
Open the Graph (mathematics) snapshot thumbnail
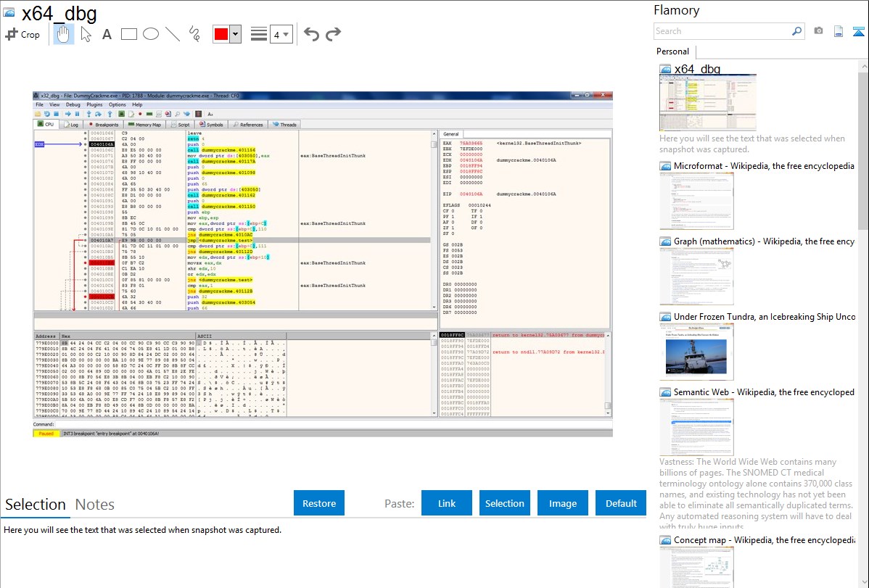click(x=696, y=276)
